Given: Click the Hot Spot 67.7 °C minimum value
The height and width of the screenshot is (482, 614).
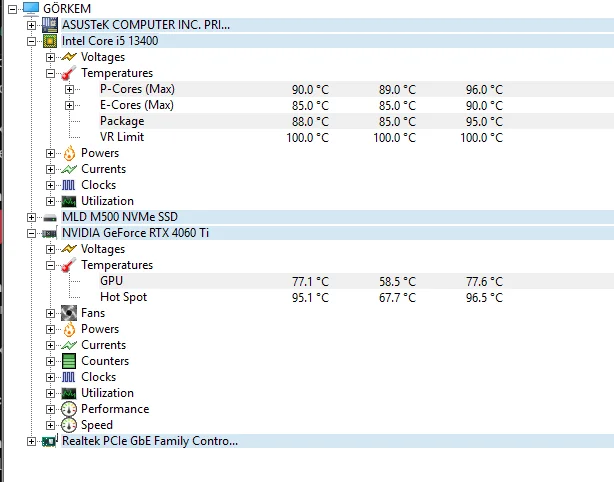Looking at the screenshot, I should (397, 298).
